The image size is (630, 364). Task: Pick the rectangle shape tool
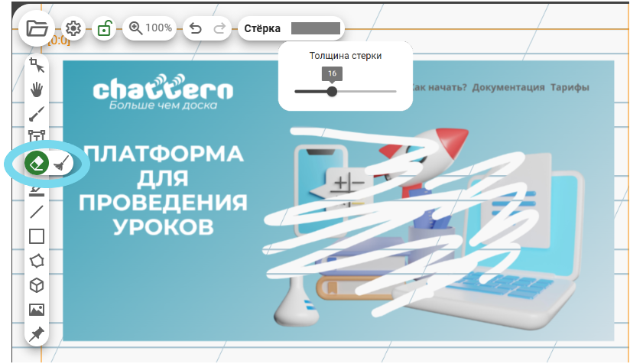coord(36,236)
